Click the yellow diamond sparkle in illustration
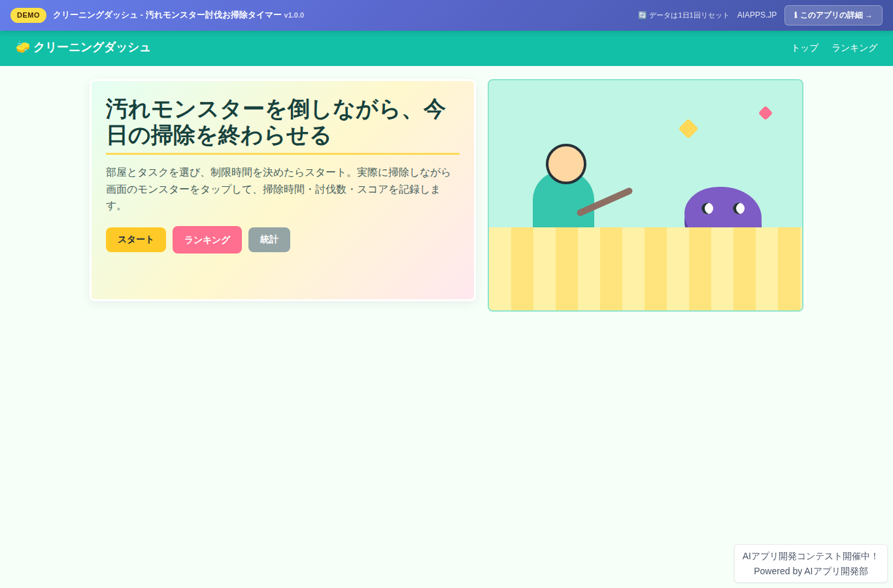Viewport: 893px width, 588px height. (x=688, y=129)
